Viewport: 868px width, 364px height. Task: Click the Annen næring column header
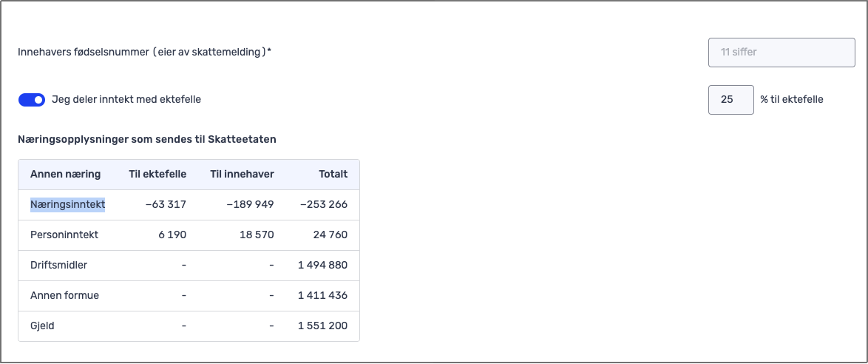tap(65, 175)
